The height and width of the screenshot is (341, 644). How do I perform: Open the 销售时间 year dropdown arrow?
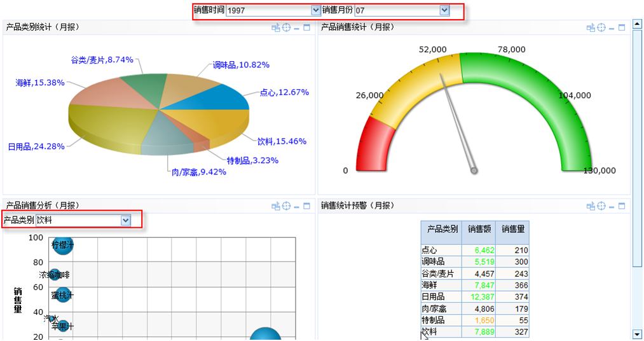pyautogui.click(x=315, y=10)
